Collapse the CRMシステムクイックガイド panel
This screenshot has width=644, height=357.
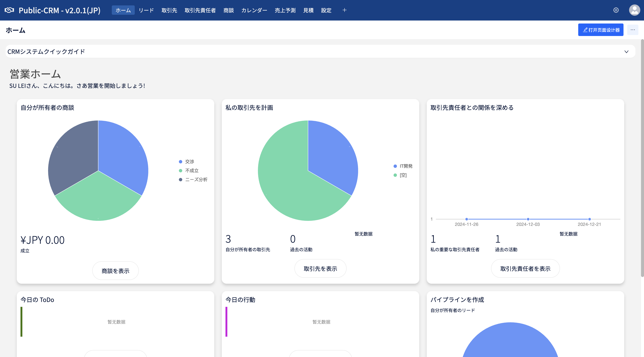(626, 51)
